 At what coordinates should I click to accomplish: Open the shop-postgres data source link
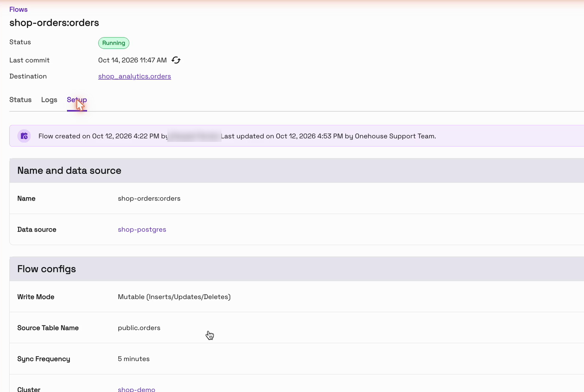point(142,230)
